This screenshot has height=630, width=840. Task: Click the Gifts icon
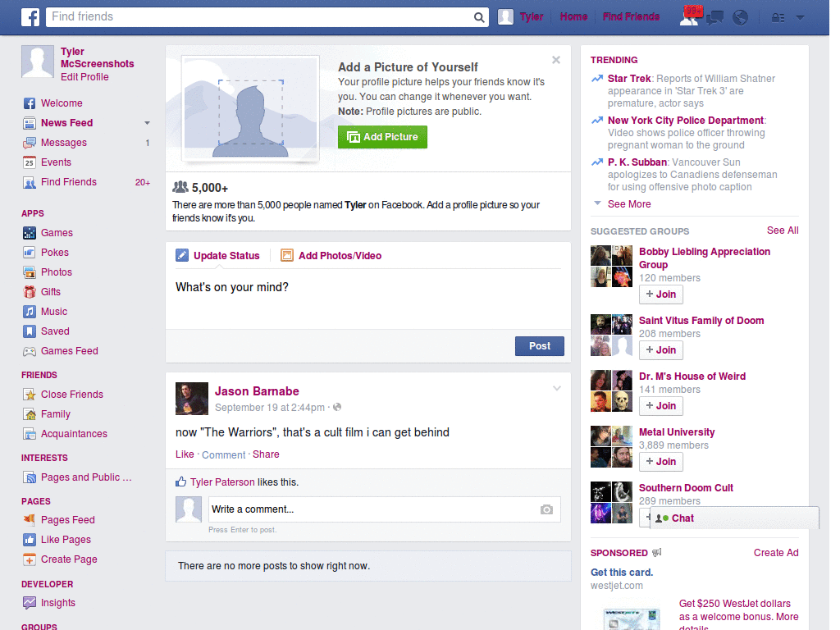coord(30,292)
